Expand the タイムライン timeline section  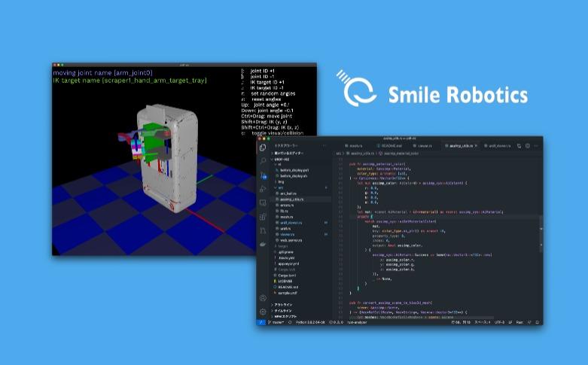pos(283,311)
